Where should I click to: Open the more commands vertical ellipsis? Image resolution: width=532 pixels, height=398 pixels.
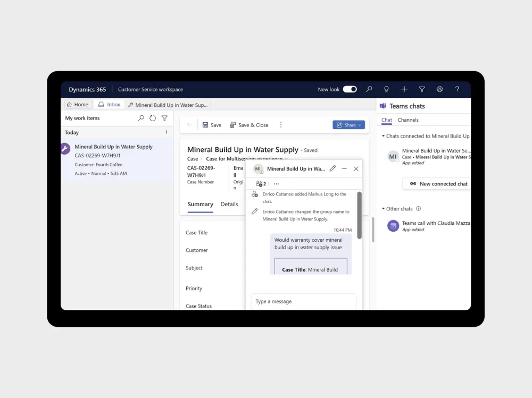(x=280, y=125)
